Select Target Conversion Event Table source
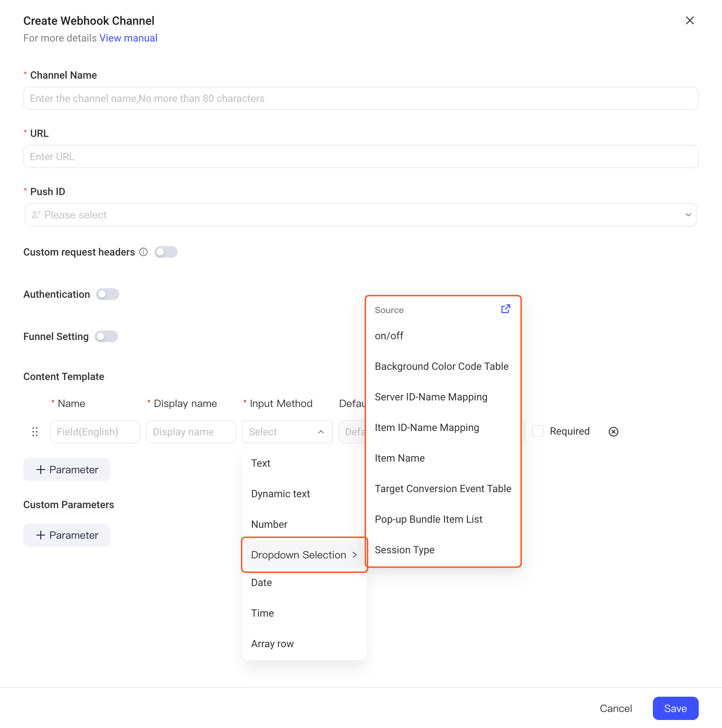 tap(443, 489)
